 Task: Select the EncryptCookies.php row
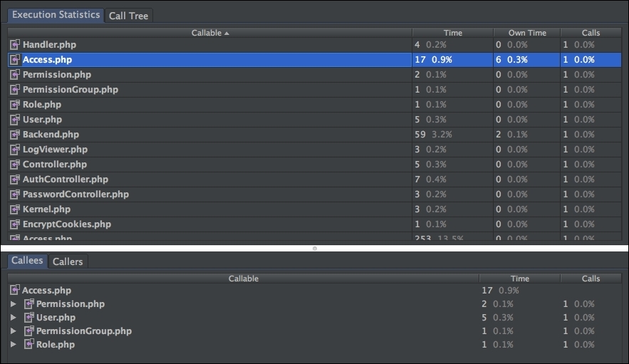click(x=315, y=224)
